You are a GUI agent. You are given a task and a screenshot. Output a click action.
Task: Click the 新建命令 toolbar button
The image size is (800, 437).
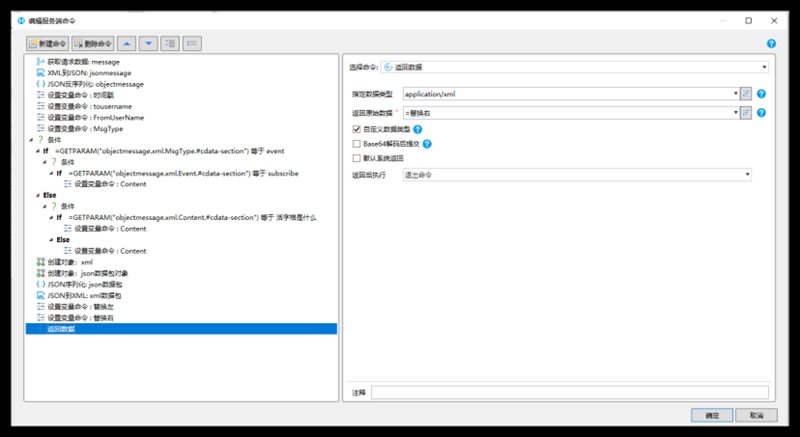(47, 44)
